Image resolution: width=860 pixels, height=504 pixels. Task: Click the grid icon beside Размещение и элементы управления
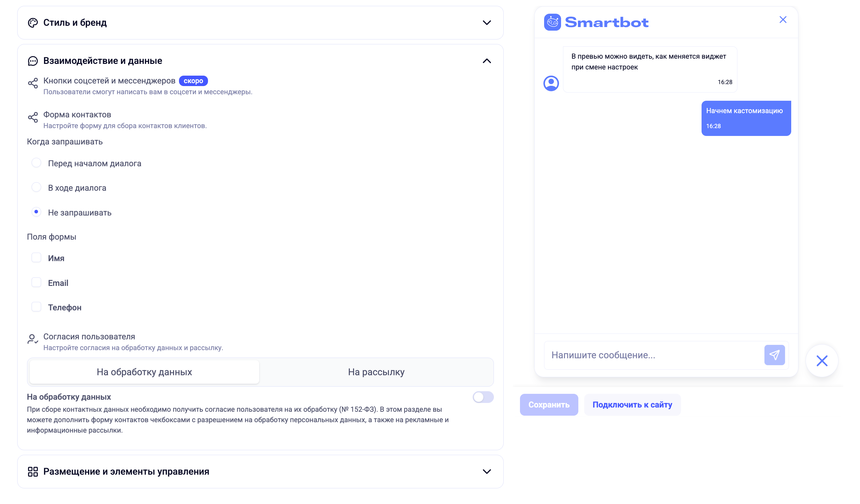[33, 472]
